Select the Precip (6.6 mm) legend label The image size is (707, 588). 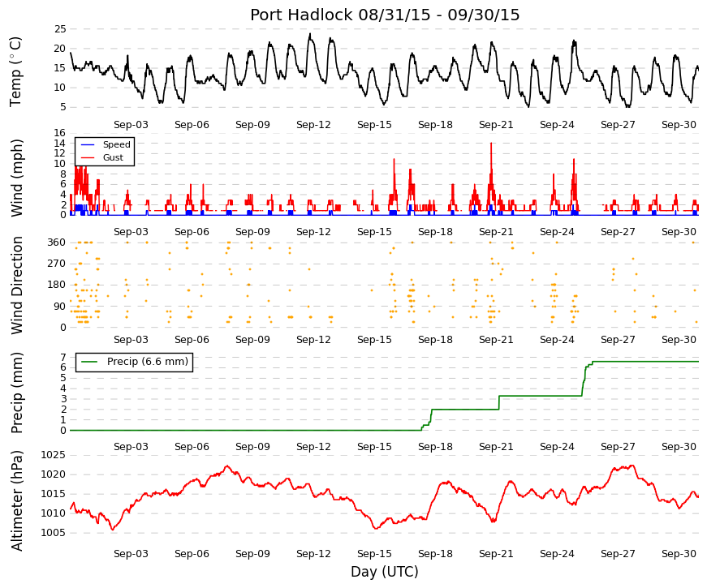coord(148,362)
